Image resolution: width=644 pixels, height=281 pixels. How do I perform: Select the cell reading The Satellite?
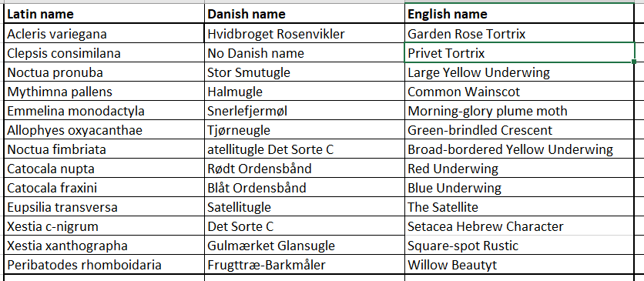(519, 207)
